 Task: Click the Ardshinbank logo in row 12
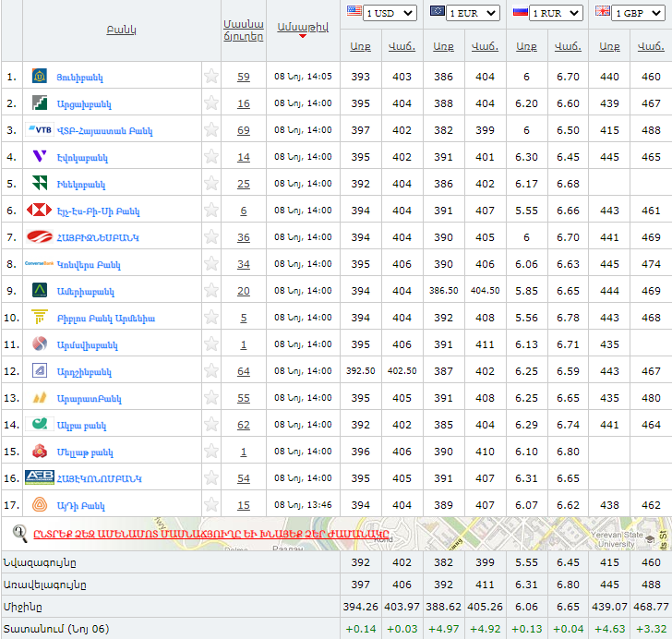pyautogui.click(x=40, y=370)
